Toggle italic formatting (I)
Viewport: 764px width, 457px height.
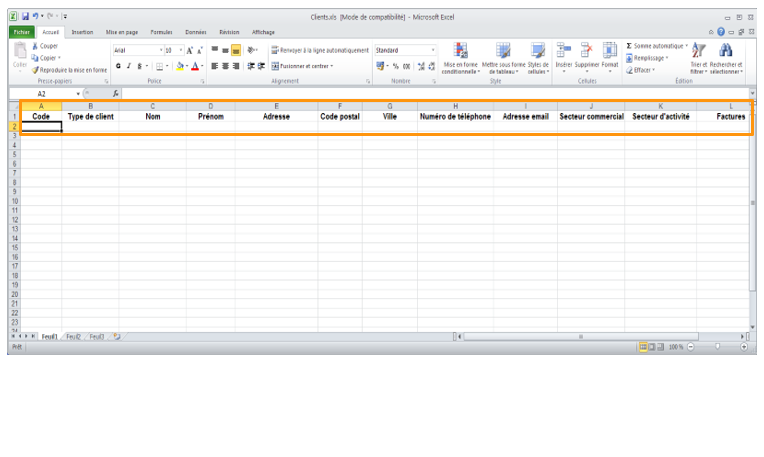129,66
